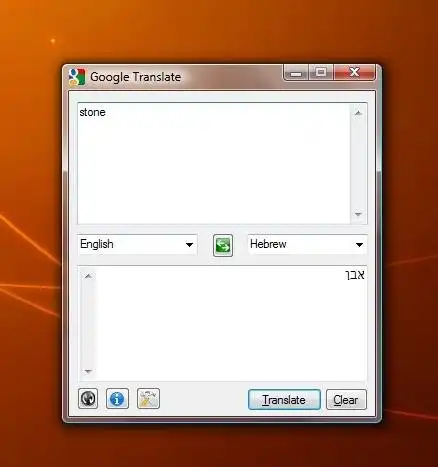Screen dimensions: 438x467
Task: Click the Hebrew word אבן in output
Action: [355, 275]
